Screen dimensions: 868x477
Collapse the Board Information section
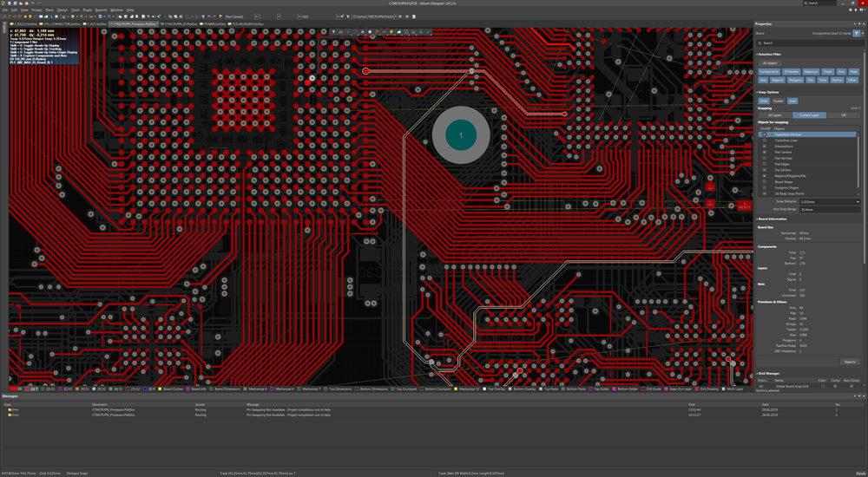pyautogui.click(x=757, y=219)
